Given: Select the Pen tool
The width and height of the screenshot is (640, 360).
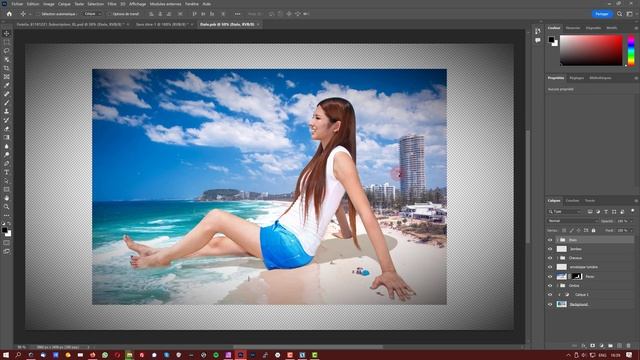Looking at the screenshot, I should (7, 163).
